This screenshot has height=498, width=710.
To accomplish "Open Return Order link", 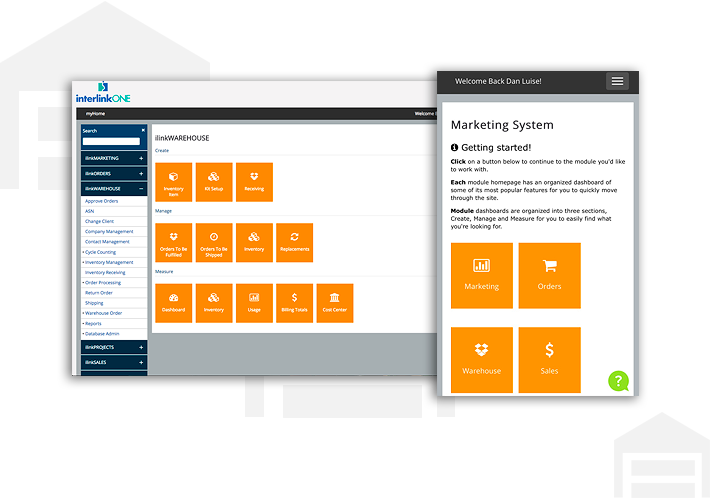I will tap(99, 293).
